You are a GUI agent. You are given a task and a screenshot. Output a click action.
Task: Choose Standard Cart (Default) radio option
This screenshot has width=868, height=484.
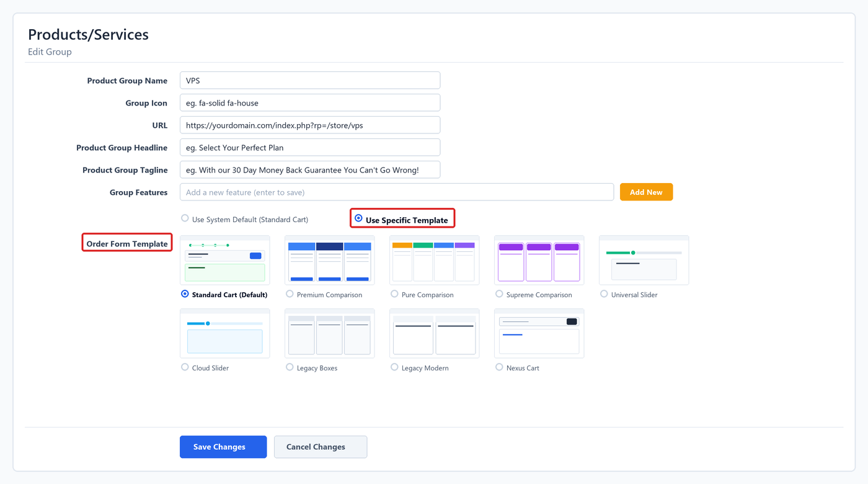(x=185, y=294)
